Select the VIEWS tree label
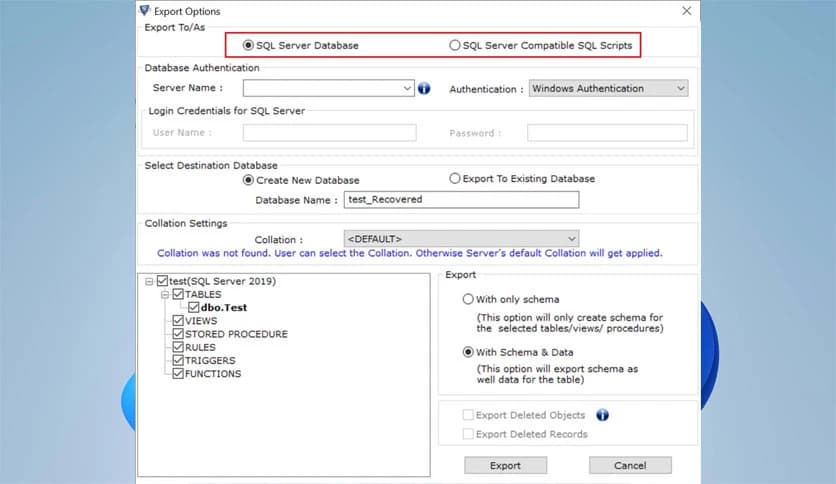The image size is (836, 484). (201, 321)
